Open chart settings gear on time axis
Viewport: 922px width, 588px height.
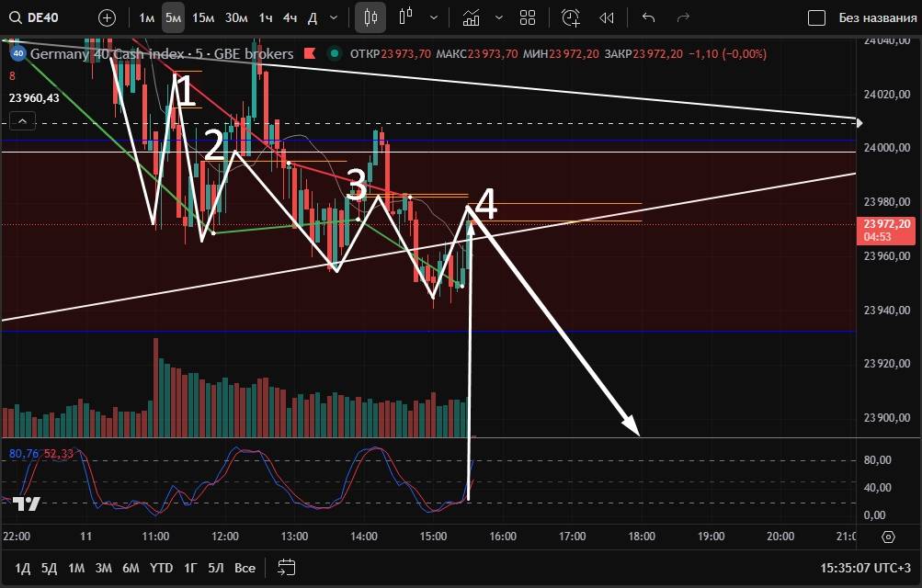(x=888, y=537)
